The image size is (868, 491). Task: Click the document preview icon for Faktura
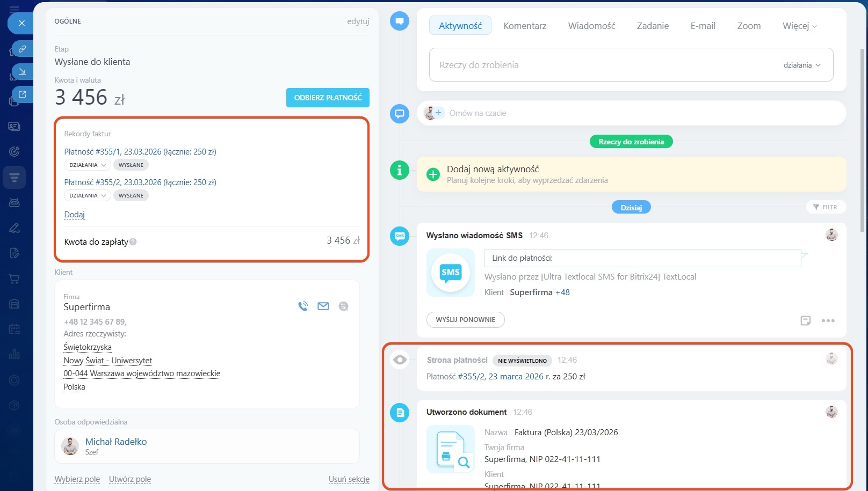click(451, 449)
